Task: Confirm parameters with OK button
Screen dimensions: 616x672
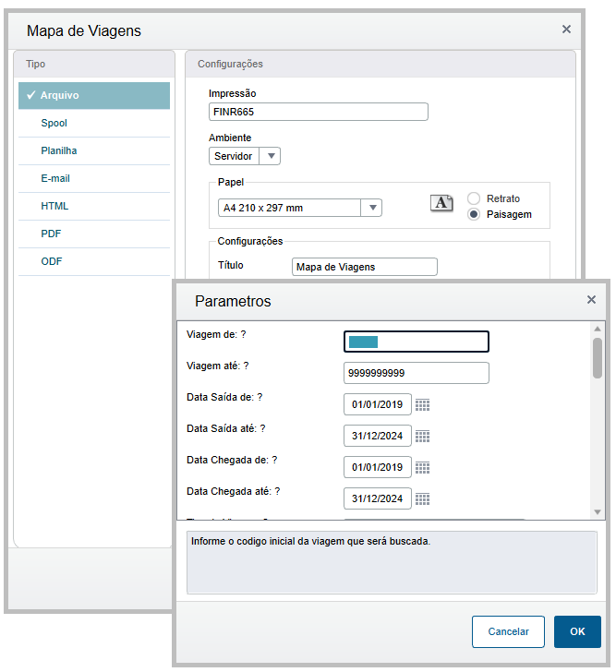Action: [x=577, y=631]
